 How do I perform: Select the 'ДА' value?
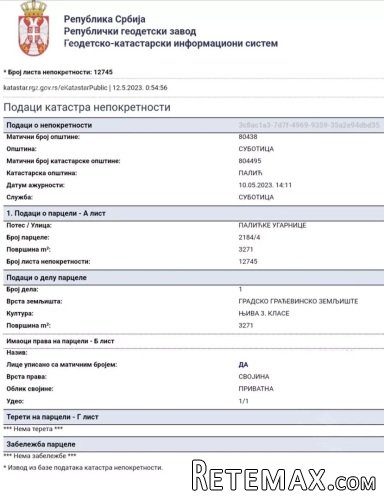coord(243,365)
